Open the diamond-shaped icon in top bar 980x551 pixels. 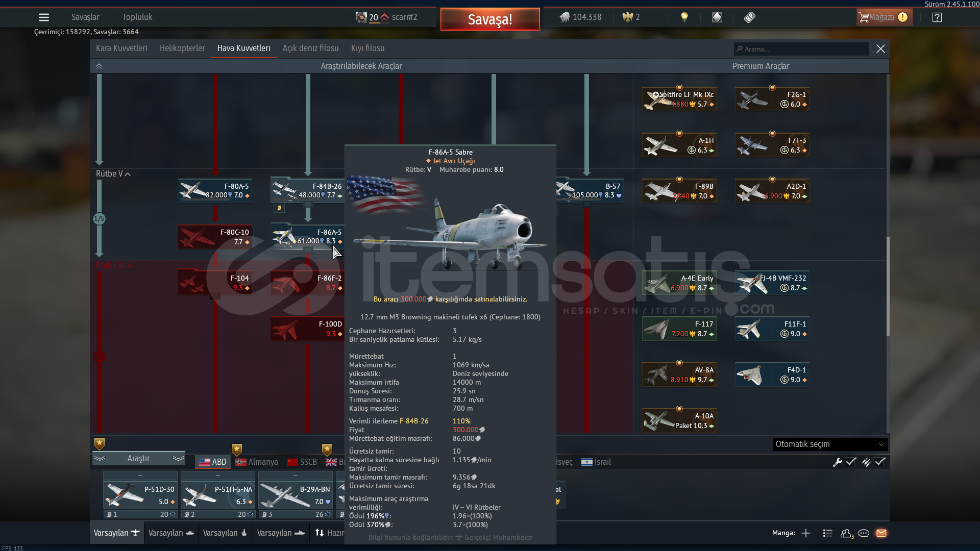point(717,17)
